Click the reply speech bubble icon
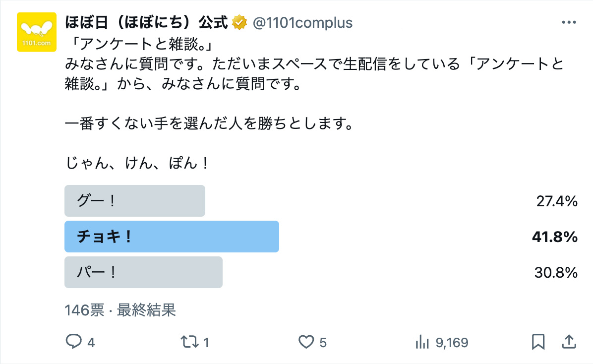The height and width of the screenshot is (364, 593). [x=73, y=342]
